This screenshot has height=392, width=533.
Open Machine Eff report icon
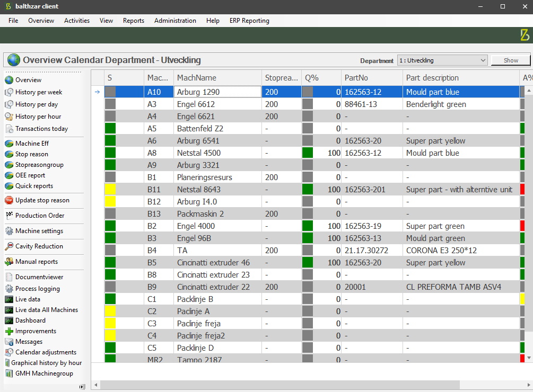pos(9,144)
